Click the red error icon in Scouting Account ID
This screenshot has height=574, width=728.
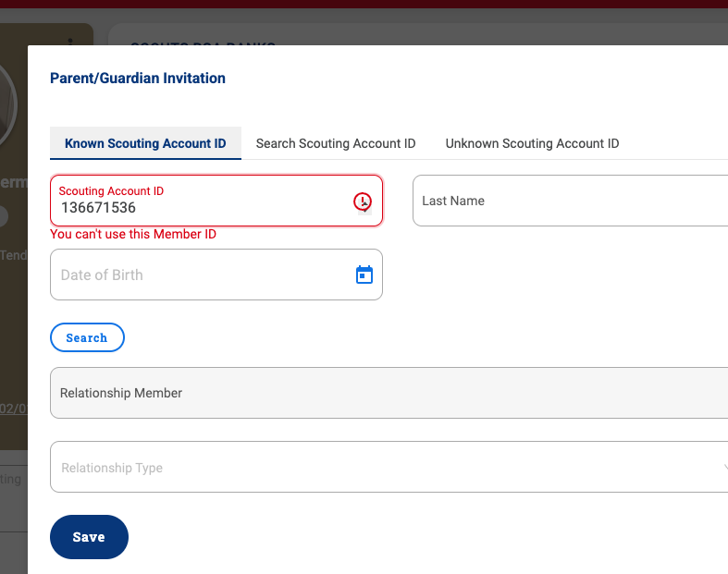[x=362, y=202]
